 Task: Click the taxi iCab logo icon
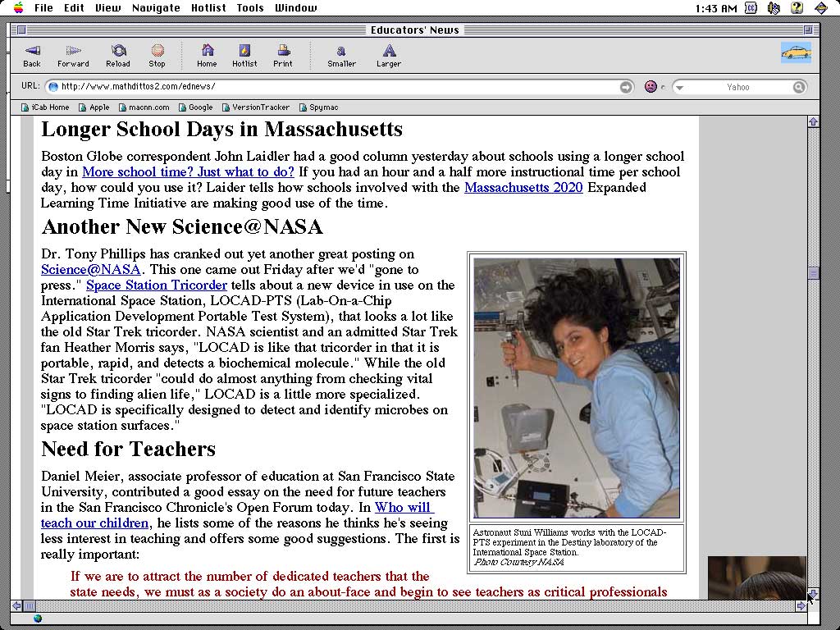tap(796, 52)
